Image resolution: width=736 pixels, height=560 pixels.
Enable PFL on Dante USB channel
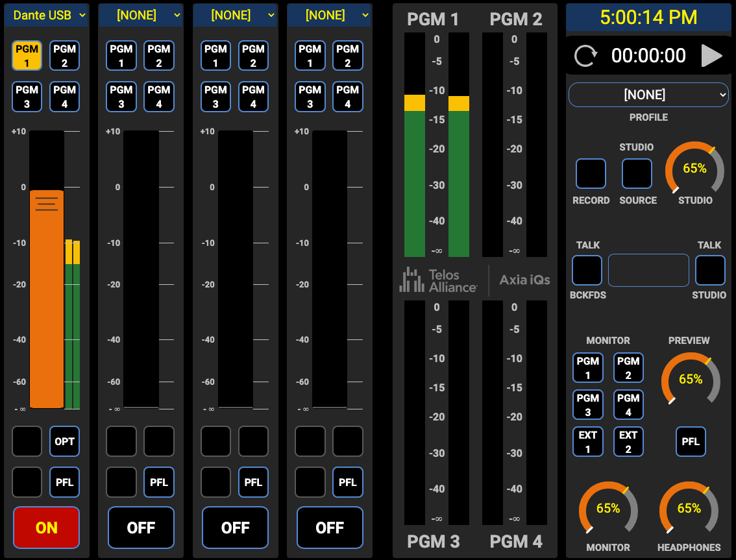pyautogui.click(x=64, y=482)
